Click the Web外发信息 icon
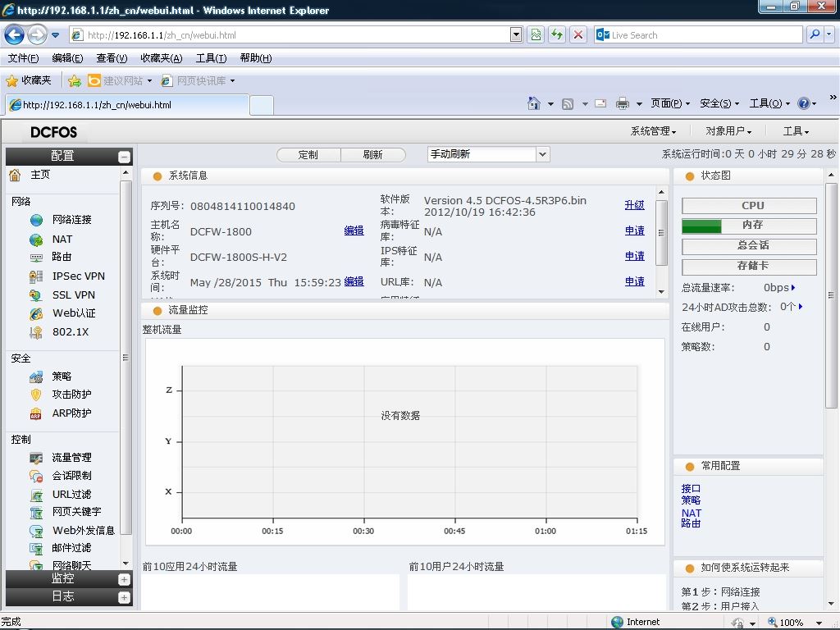840x630 pixels. point(36,531)
